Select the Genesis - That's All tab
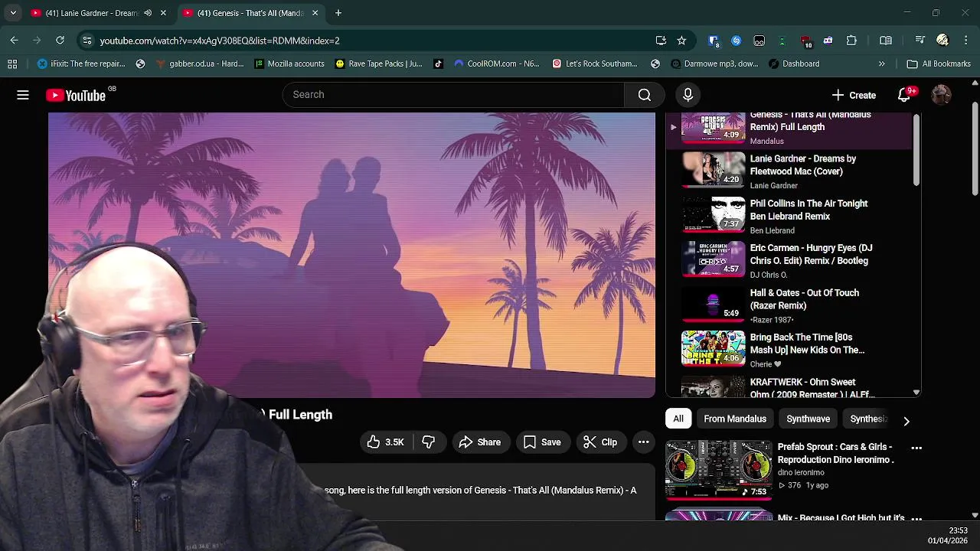 click(251, 13)
